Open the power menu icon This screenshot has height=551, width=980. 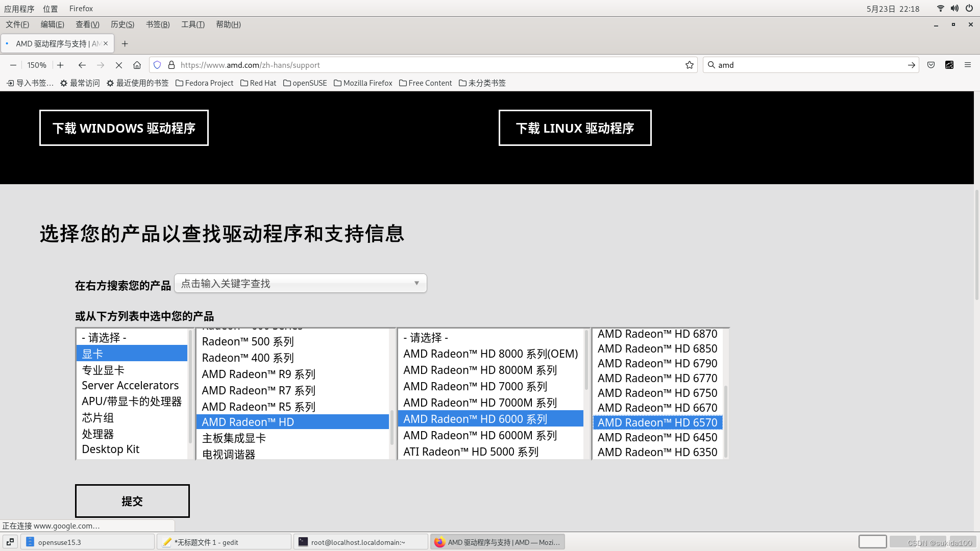(969, 8)
